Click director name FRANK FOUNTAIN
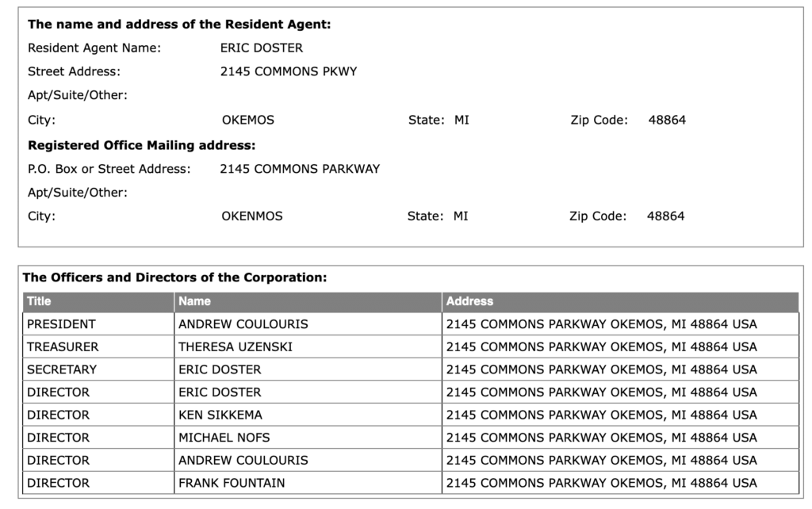This screenshot has width=812, height=509. point(232,483)
